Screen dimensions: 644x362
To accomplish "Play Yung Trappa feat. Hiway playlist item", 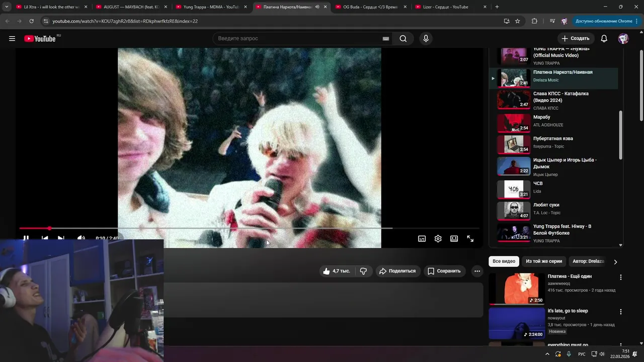I will (553, 233).
